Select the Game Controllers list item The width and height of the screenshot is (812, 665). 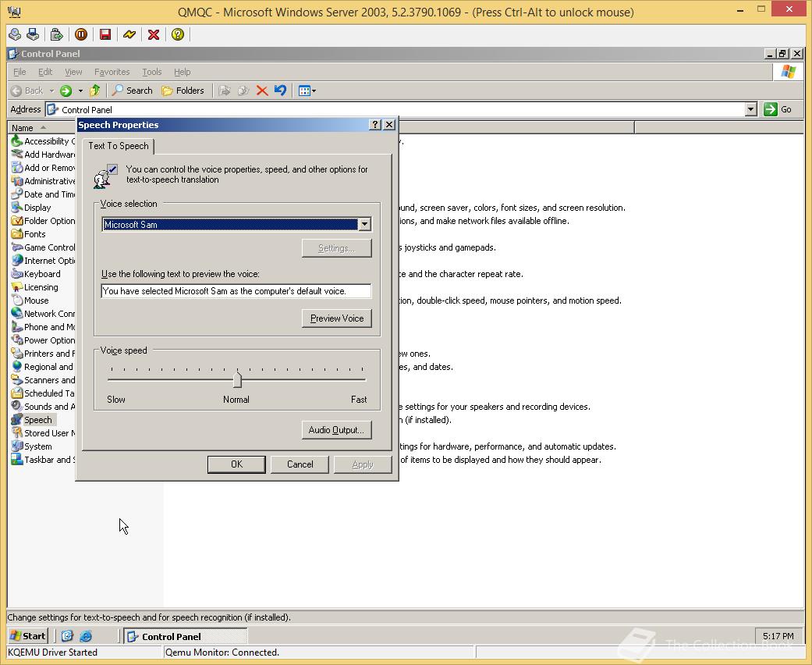coord(42,247)
